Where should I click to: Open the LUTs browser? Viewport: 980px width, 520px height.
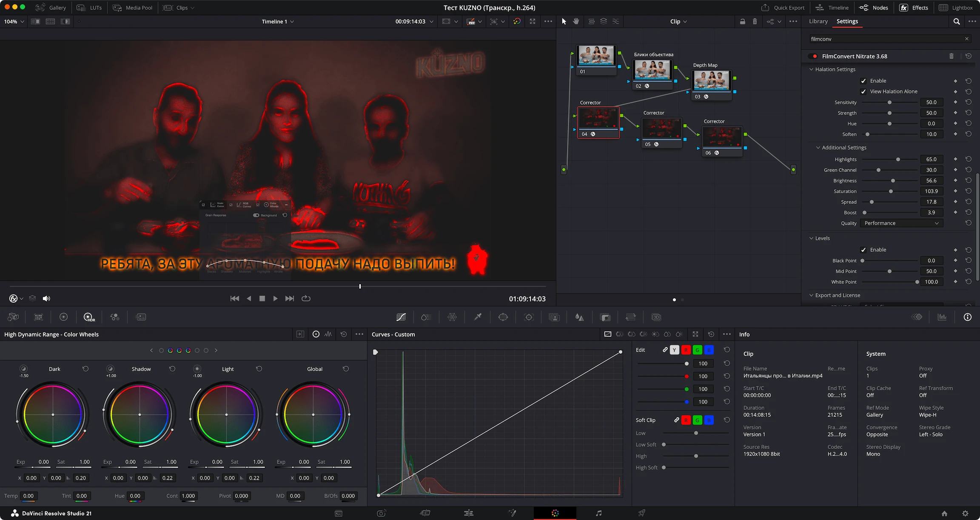click(89, 8)
